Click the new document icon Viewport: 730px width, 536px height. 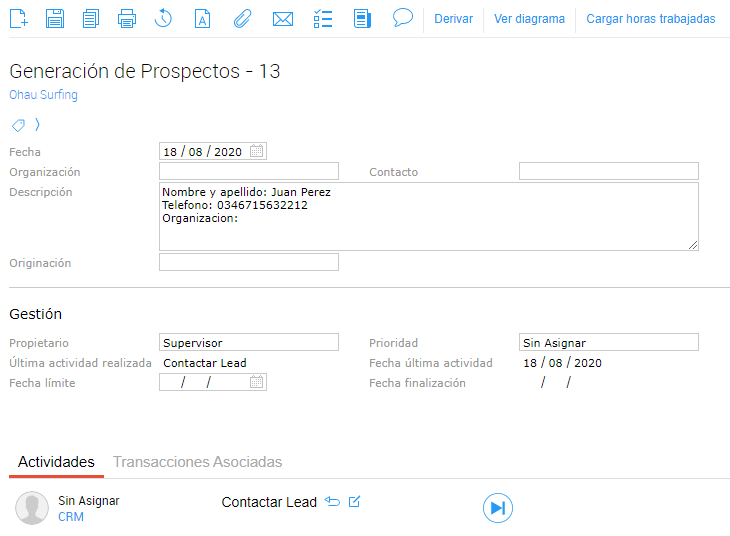click(19, 18)
